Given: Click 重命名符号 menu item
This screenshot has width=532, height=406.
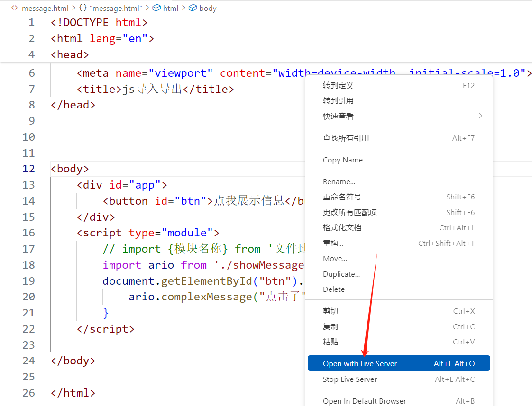Looking at the screenshot, I should point(399,197).
